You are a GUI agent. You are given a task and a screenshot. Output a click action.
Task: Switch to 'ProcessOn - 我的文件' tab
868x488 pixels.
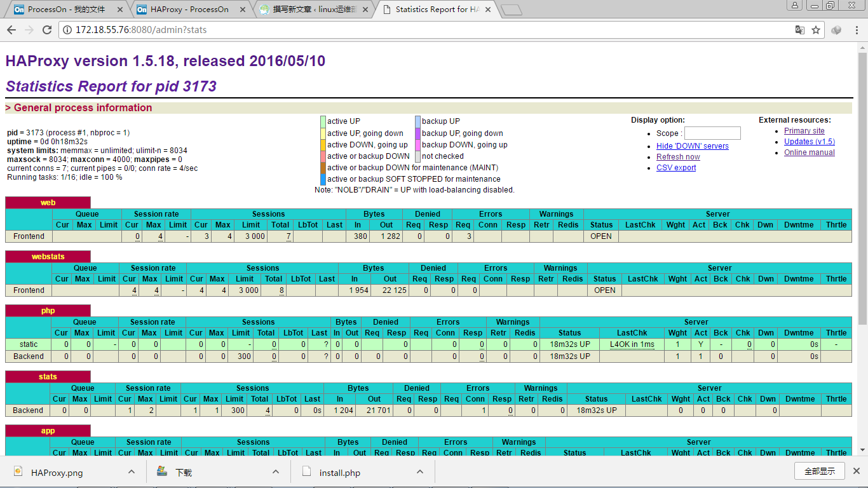point(67,10)
